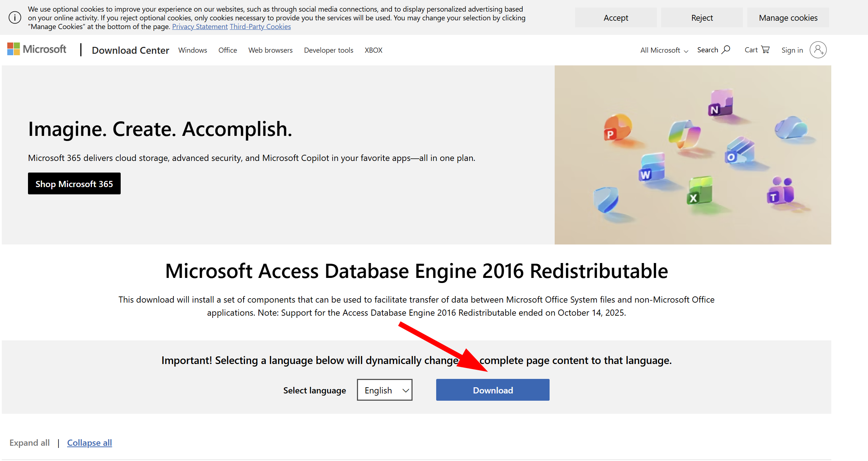Open the Developer tools nav item
868x461 pixels.
click(329, 50)
